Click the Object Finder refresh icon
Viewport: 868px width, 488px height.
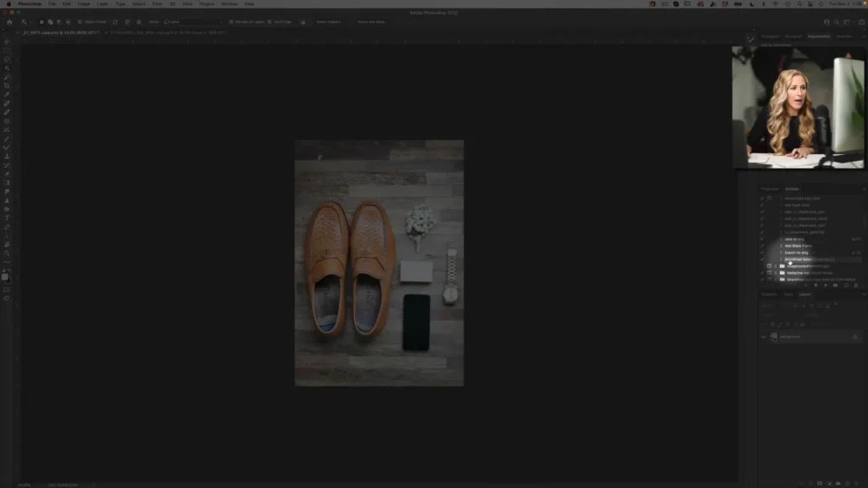coord(115,22)
